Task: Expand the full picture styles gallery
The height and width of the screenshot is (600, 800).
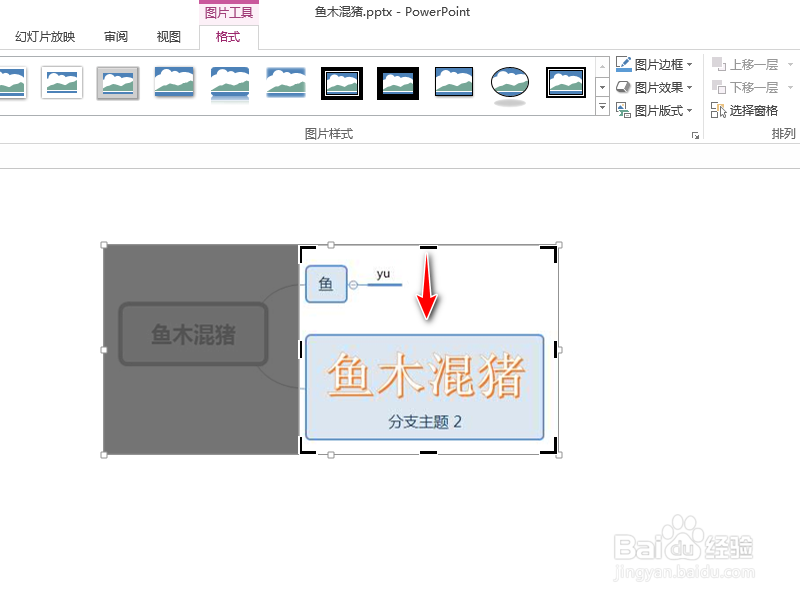Action: 603,107
